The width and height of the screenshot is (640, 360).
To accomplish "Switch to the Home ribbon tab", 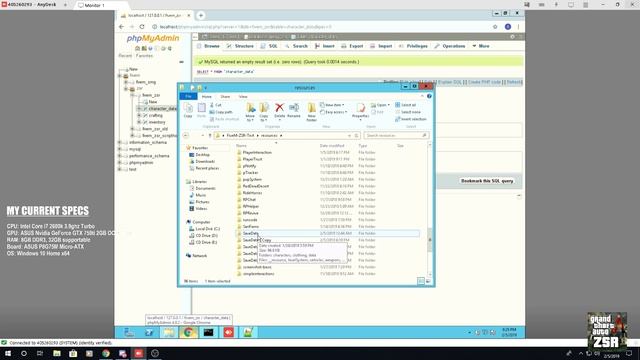I will 207,97.
